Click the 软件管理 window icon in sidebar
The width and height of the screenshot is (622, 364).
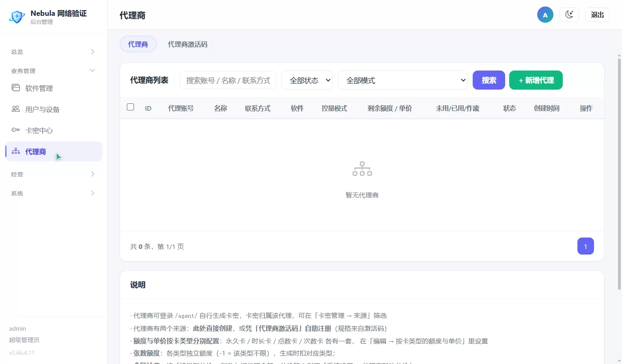pyautogui.click(x=16, y=88)
